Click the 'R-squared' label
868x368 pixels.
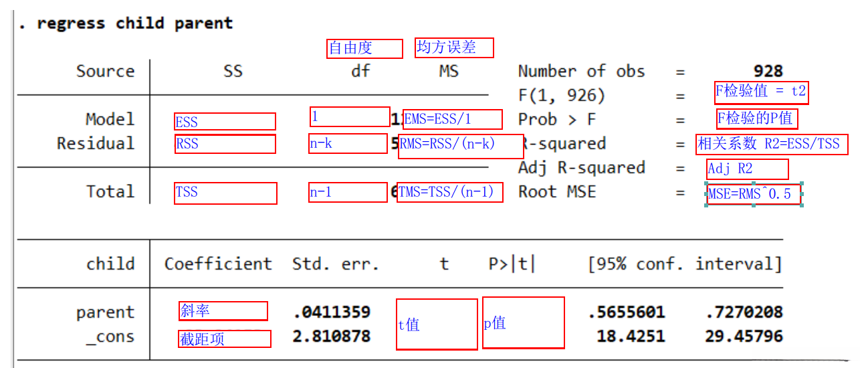[x=563, y=144]
